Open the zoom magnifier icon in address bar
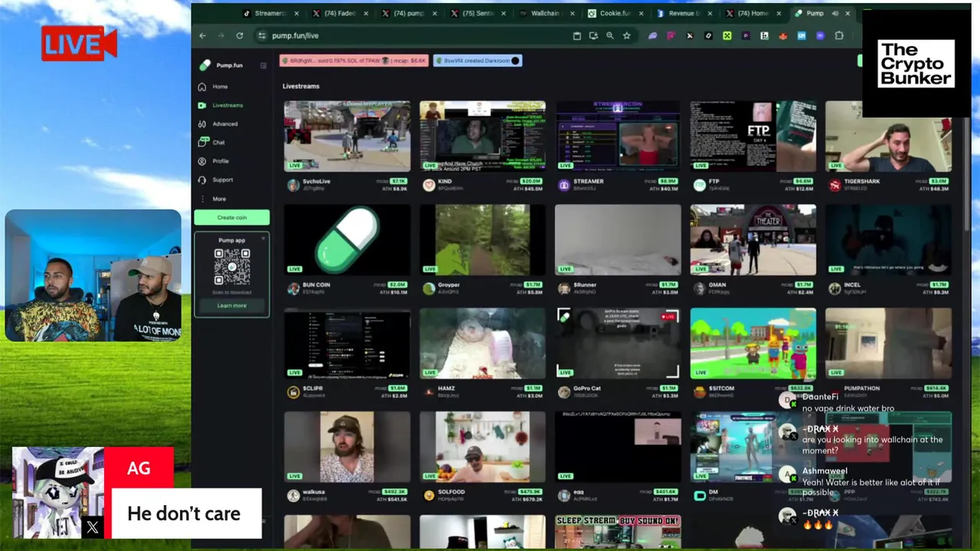The height and width of the screenshot is (551, 980). point(609,35)
